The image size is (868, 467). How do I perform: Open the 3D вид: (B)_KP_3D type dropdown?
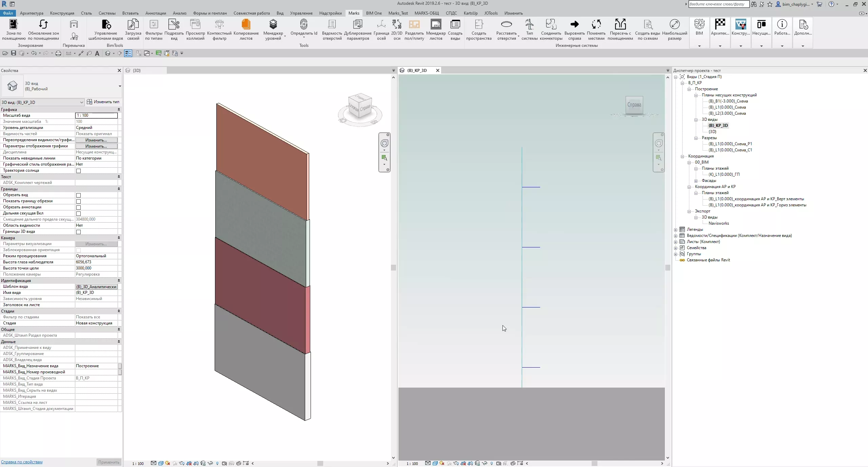(x=81, y=102)
